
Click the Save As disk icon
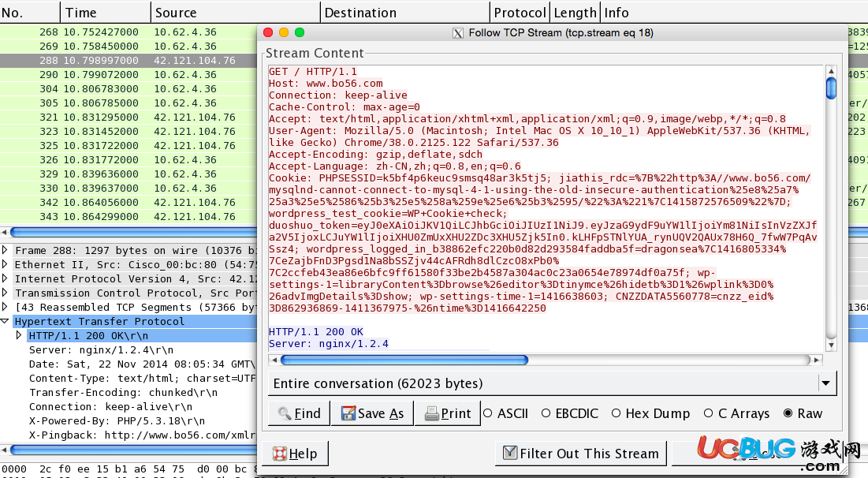click(x=348, y=413)
